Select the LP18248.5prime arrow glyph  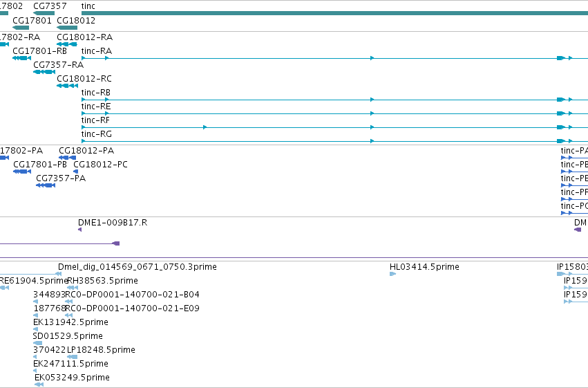tap(72, 357)
